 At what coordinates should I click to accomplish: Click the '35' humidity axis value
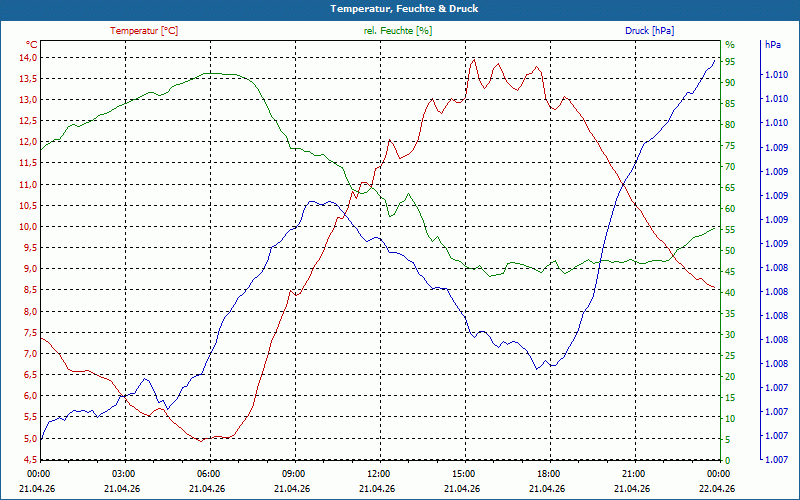point(730,314)
